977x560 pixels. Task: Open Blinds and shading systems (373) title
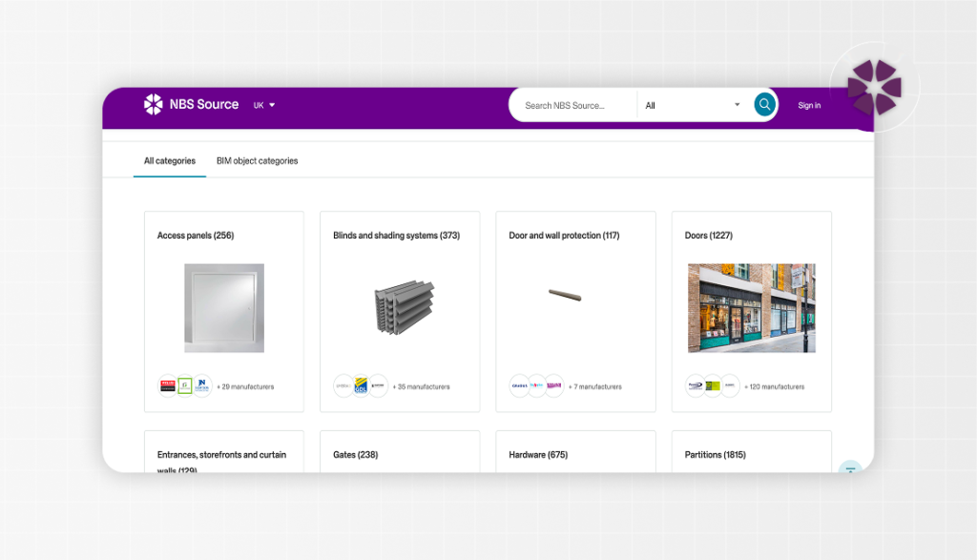pos(396,236)
